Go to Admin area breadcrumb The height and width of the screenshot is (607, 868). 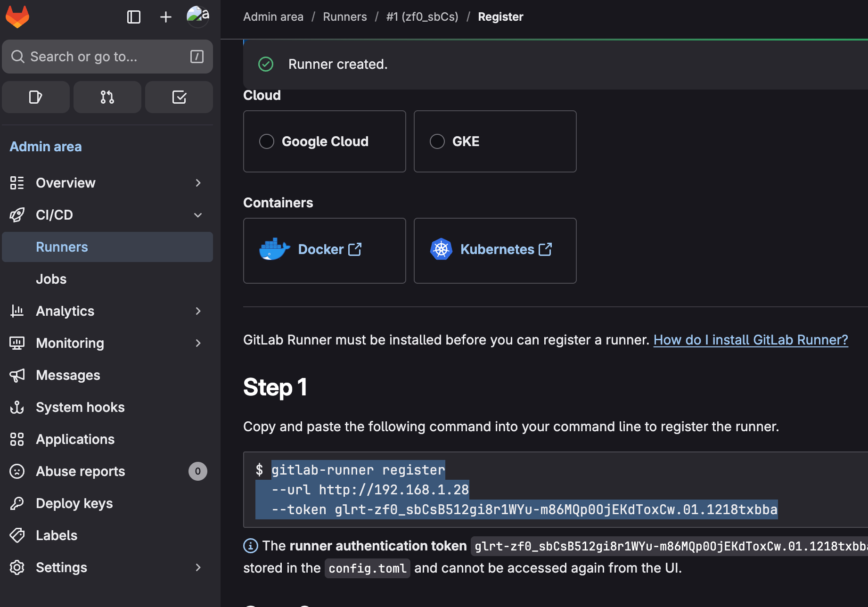[x=273, y=17]
